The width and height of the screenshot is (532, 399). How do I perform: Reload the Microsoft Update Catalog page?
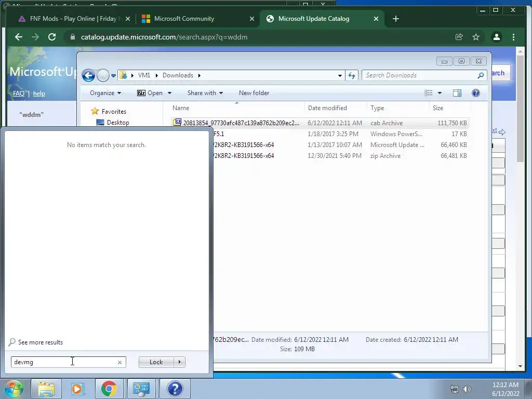point(52,37)
